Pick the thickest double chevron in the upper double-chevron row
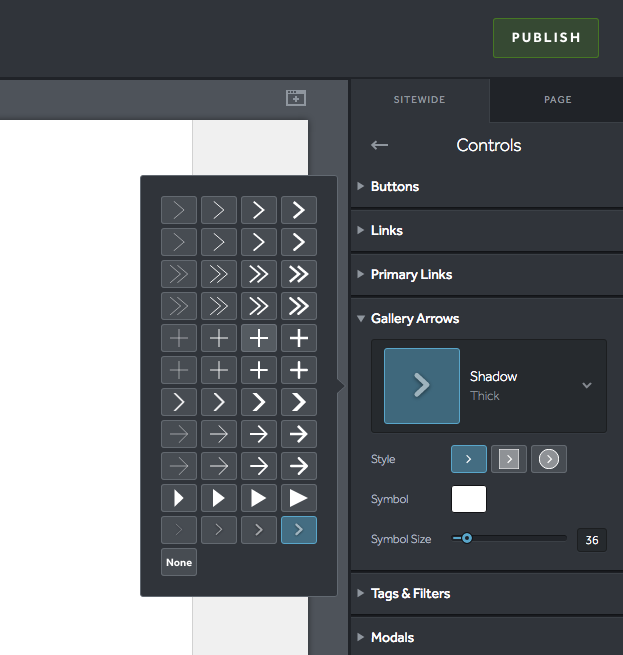This screenshot has width=623, height=655. [x=299, y=274]
